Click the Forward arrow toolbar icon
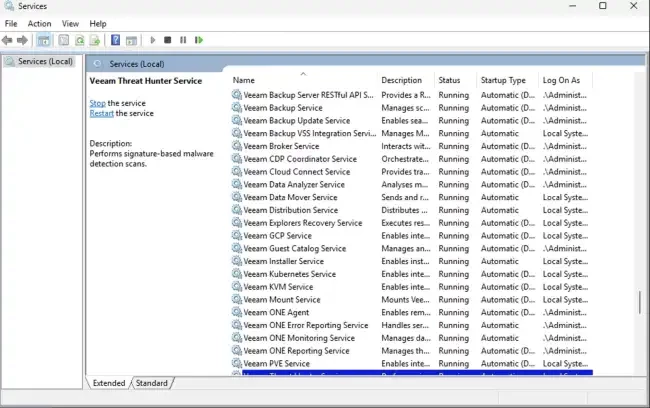 click(x=22, y=40)
